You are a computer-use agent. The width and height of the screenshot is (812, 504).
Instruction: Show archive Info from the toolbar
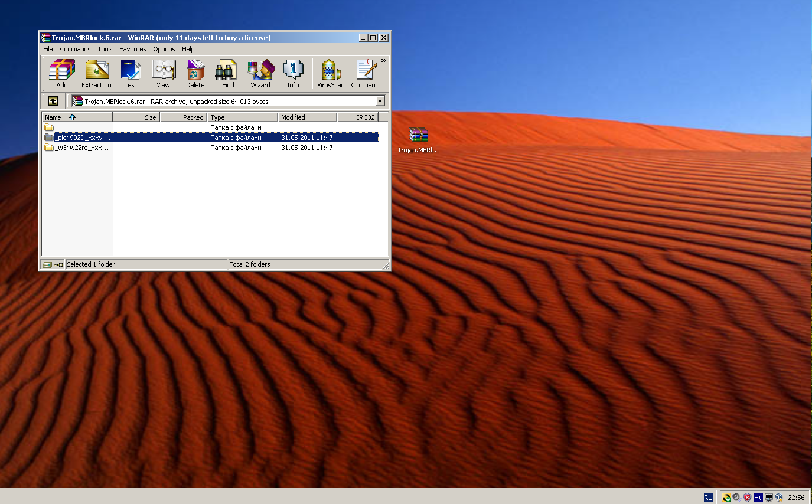pos(293,74)
